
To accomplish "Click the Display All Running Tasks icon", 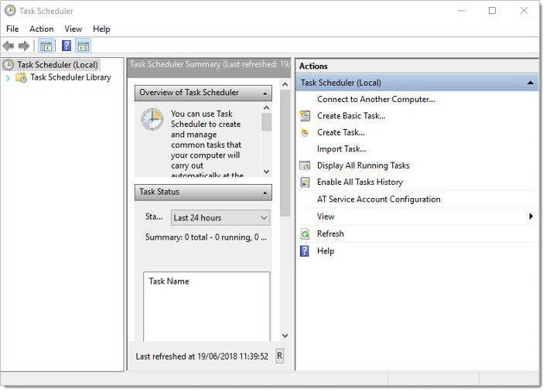I will point(305,165).
